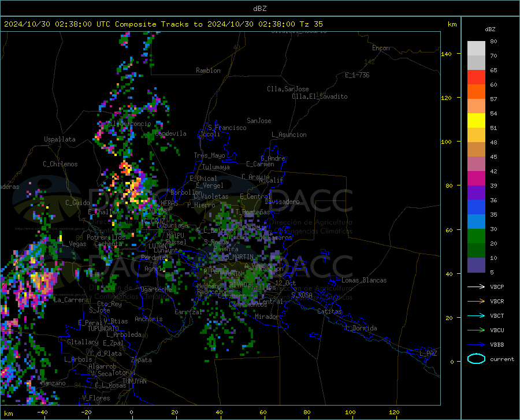
Task: Click the cyan 'current' ellipse symbol
Action: point(476,359)
